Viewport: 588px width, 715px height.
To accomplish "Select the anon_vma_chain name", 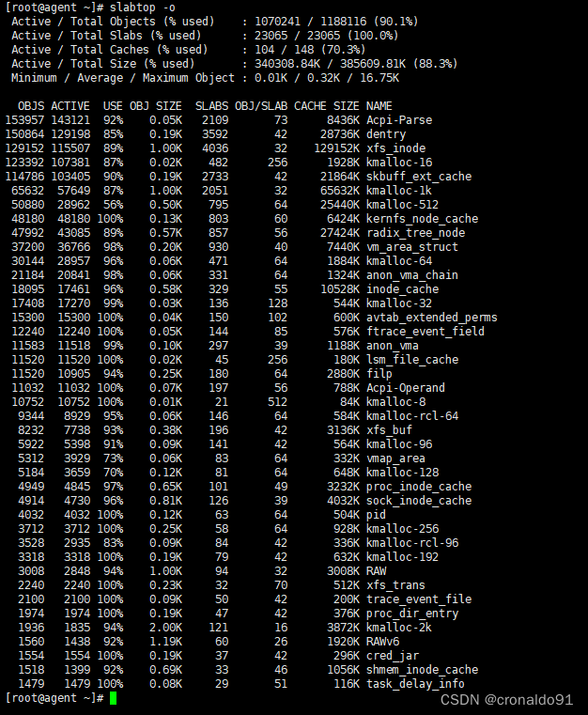I will click(412, 276).
